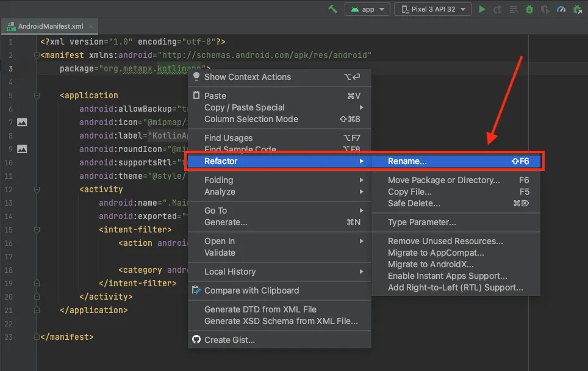Open the Local History submenu
Image resolution: width=588 pixels, height=371 pixels.
[x=279, y=272]
